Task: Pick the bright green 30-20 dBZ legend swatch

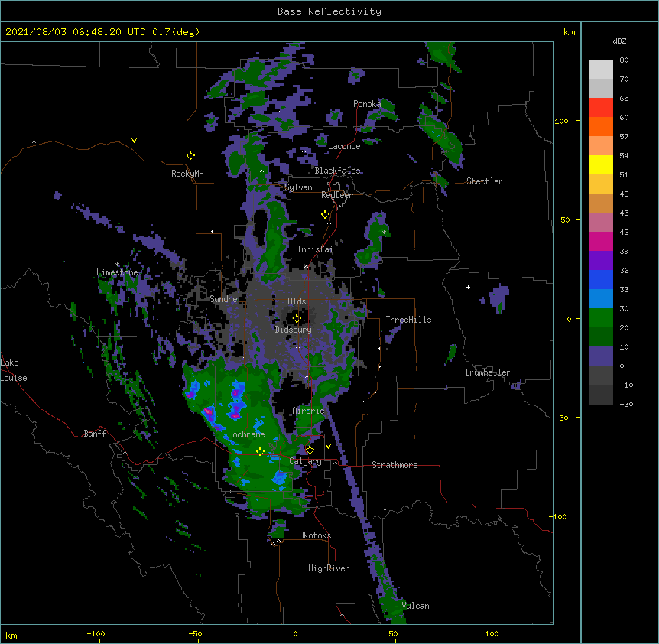Action: pyautogui.click(x=601, y=318)
